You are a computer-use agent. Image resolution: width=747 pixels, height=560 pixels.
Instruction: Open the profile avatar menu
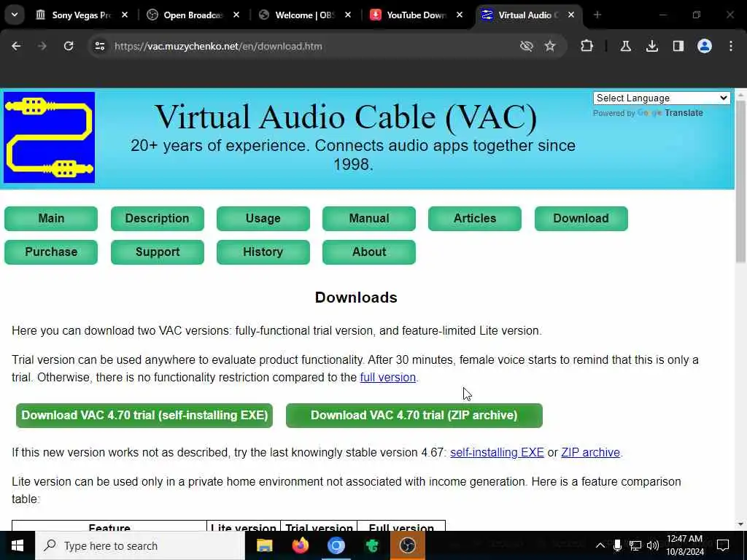(x=704, y=46)
